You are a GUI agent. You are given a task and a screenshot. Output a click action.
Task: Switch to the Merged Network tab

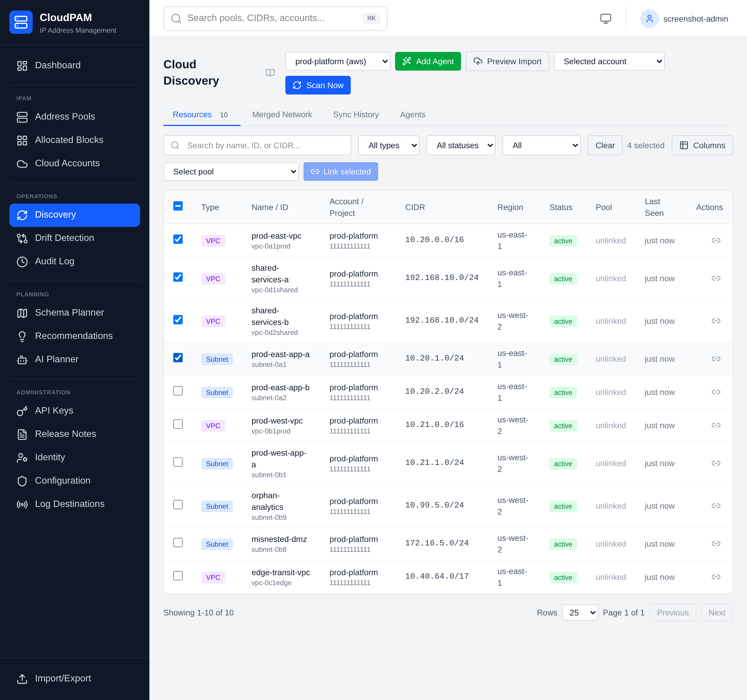[x=282, y=115]
